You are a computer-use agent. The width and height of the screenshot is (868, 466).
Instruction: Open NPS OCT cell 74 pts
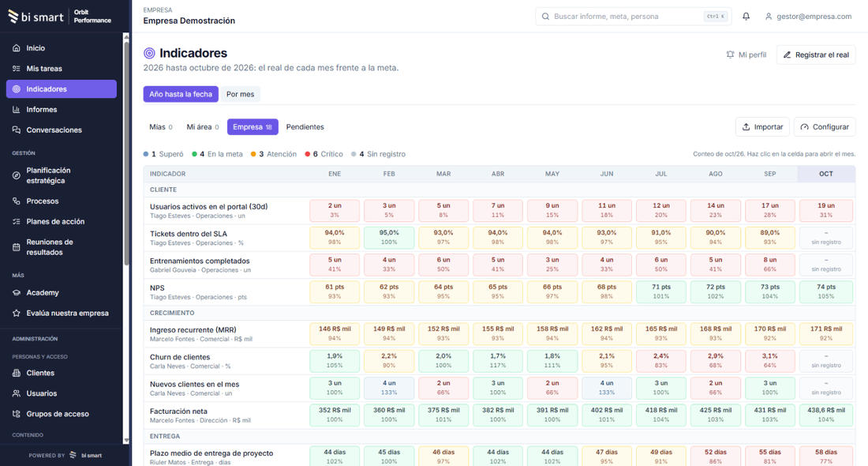(x=826, y=292)
